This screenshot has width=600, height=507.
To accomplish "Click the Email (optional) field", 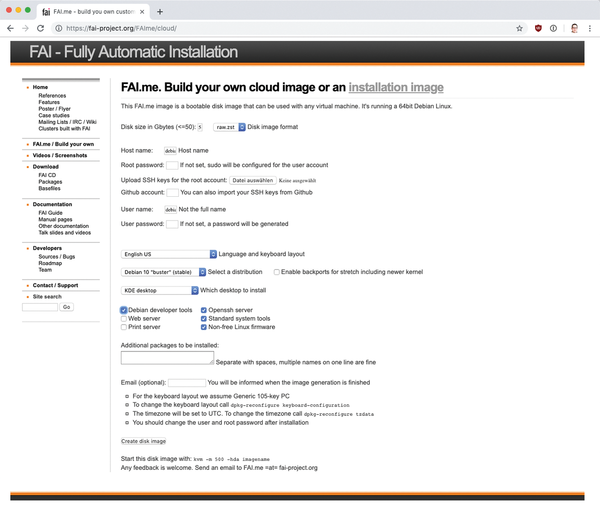I will point(187,383).
